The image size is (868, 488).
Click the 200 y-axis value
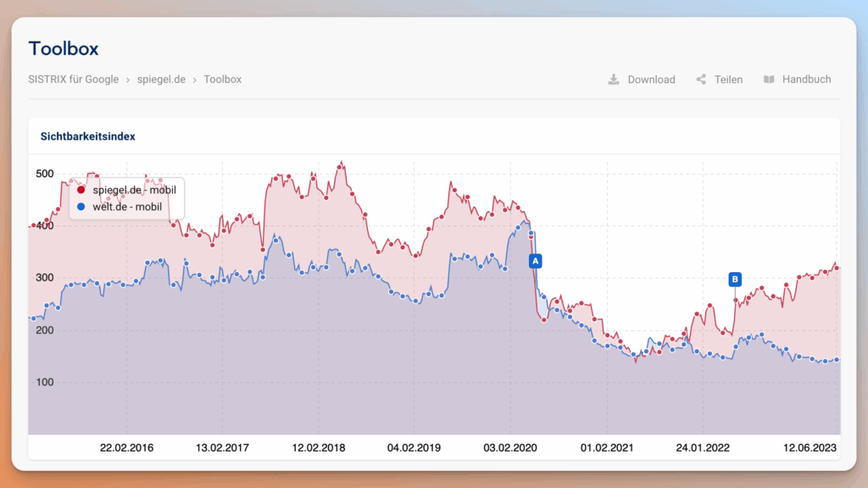[x=45, y=330]
